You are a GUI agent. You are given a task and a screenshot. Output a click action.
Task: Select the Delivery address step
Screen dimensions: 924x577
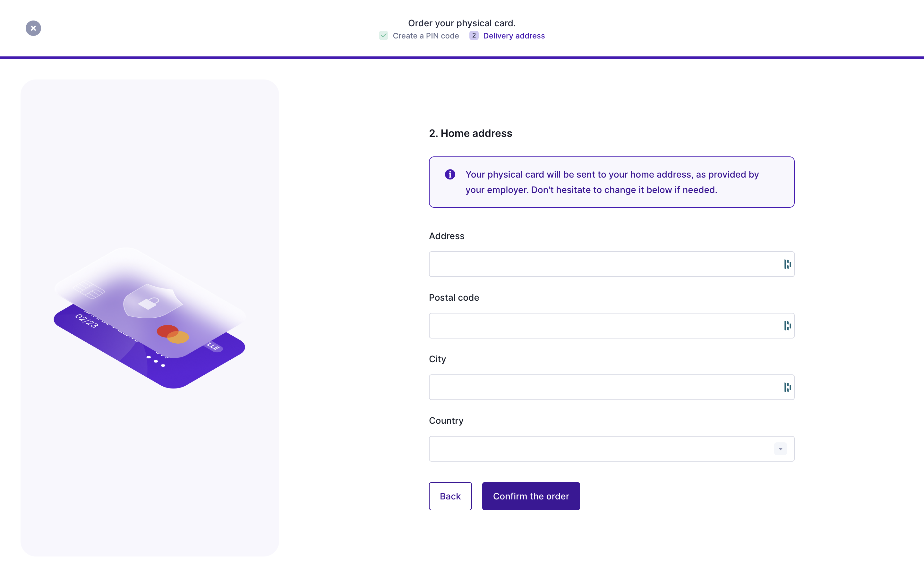[514, 36]
